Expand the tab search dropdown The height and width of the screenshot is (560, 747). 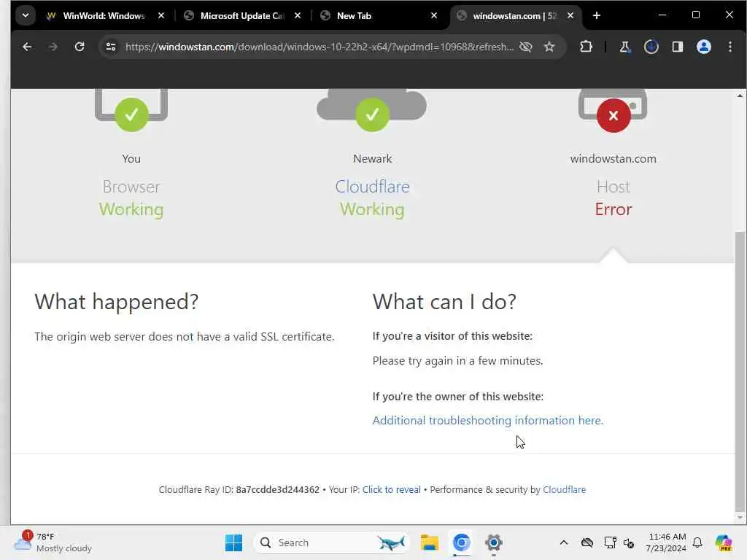point(26,15)
